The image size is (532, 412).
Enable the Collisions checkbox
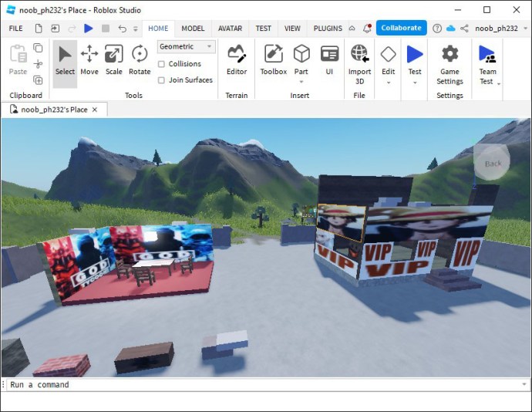pos(161,64)
